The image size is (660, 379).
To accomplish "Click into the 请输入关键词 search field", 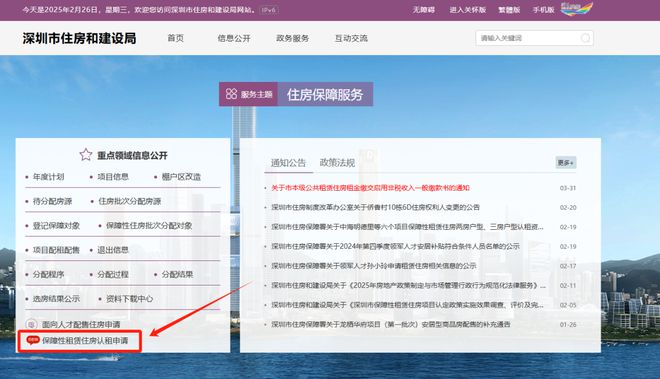I will 528,38.
